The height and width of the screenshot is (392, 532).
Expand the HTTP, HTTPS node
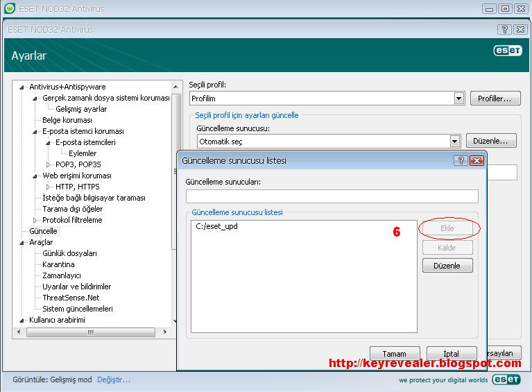(48, 187)
